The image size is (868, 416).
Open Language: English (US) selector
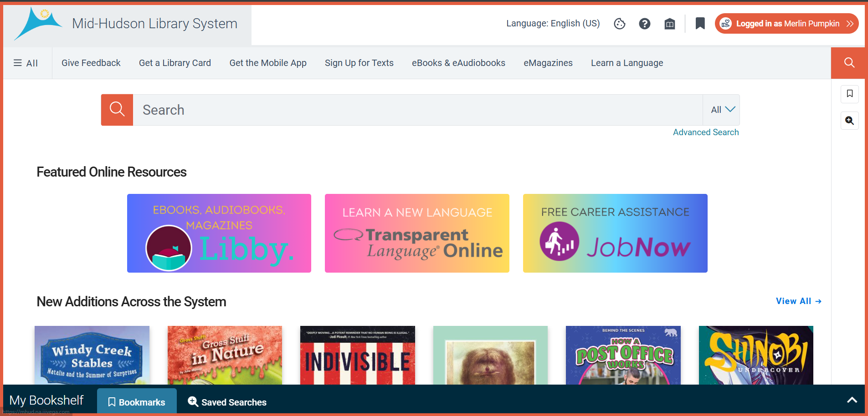tap(553, 24)
